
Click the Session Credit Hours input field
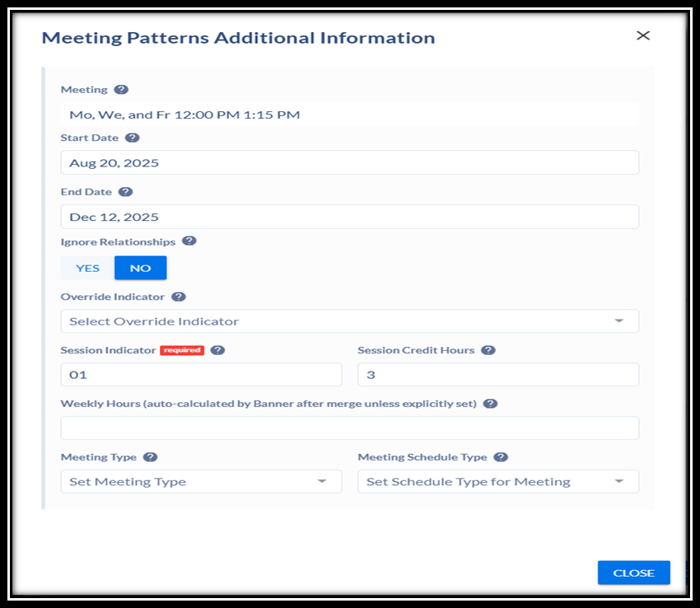pyautogui.click(x=498, y=374)
